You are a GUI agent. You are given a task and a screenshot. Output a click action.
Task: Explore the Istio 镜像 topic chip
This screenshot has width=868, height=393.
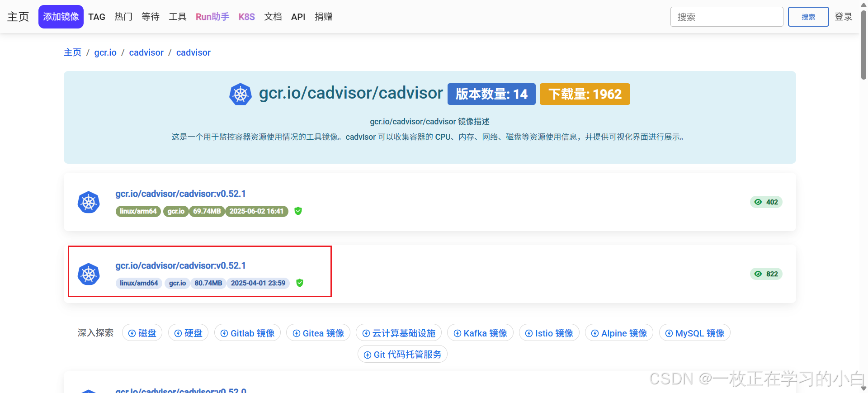tap(549, 333)
